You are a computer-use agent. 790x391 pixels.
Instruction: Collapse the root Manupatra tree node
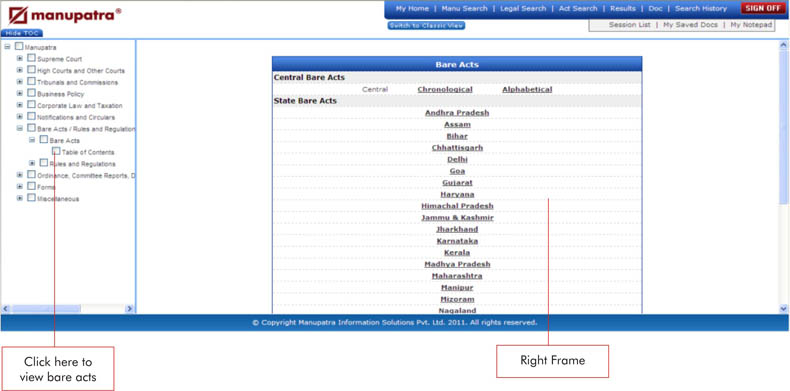coord(8,47)
